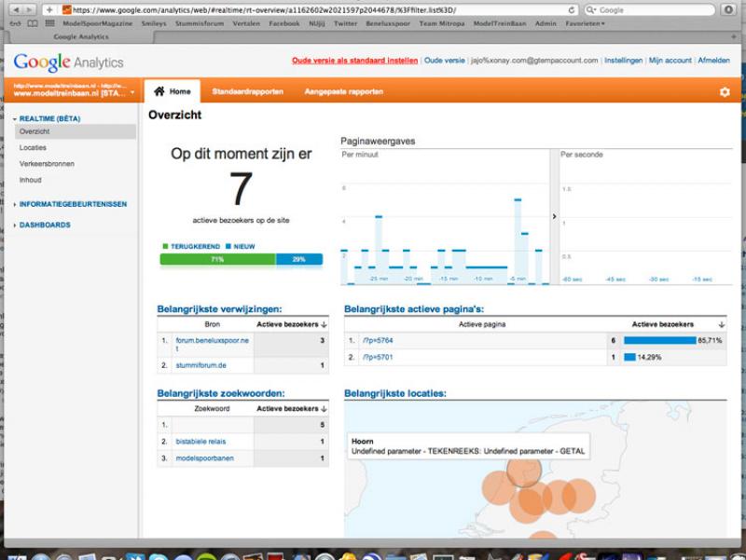Select the Google Analytics browser tab
The width and height of the screenshot is (746, 560).
[x=81, y=36]
